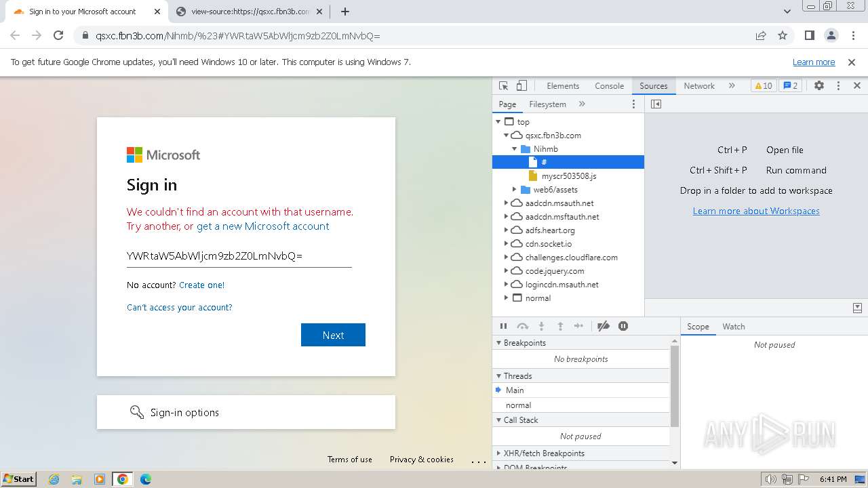
Task: Click Step into next function icon
Action: click(541, 326)
